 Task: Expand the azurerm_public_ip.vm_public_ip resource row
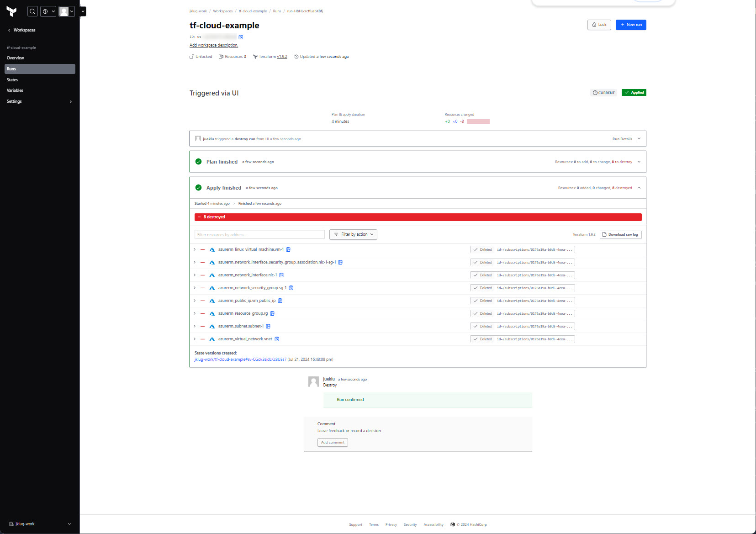(x=195, y=301)
